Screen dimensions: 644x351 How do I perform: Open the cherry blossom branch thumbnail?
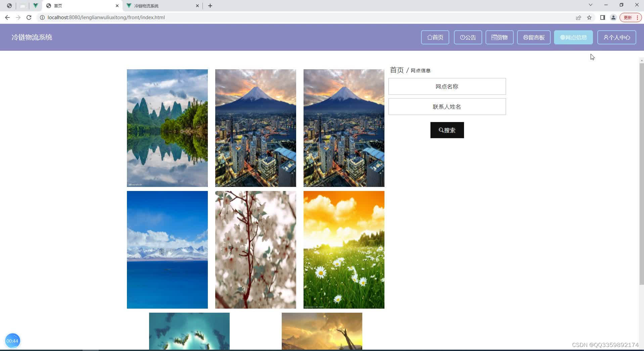point(256,250)
